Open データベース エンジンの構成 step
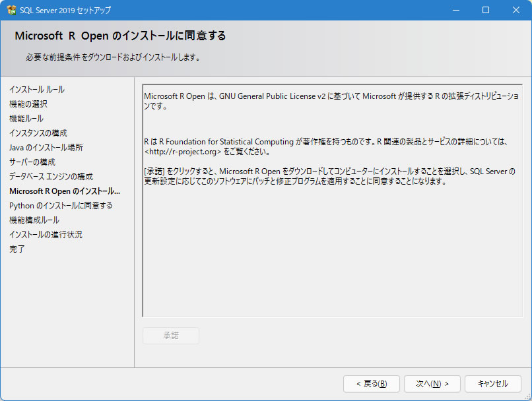 (51, 176)
